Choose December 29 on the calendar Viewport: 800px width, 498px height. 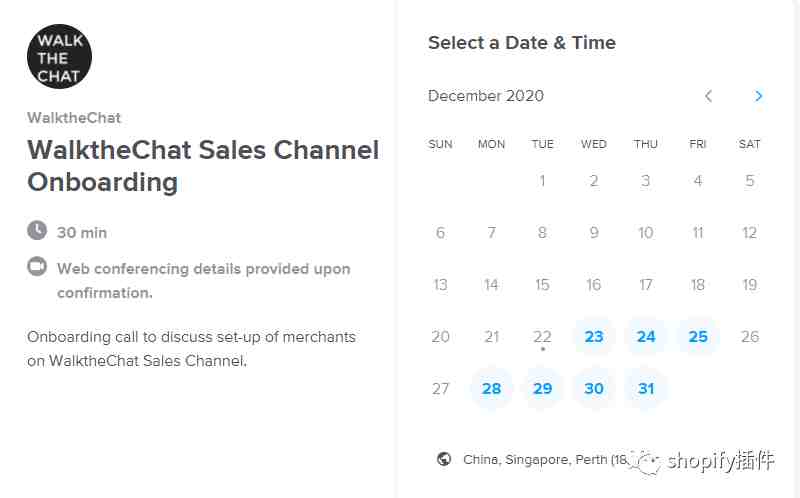(542, 389)
